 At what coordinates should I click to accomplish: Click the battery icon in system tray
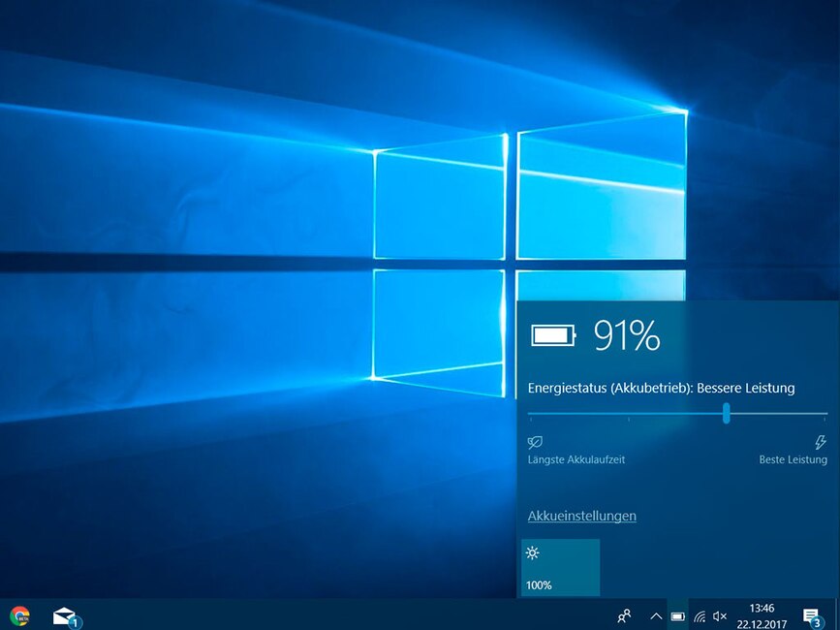click(x=677, y=615)
